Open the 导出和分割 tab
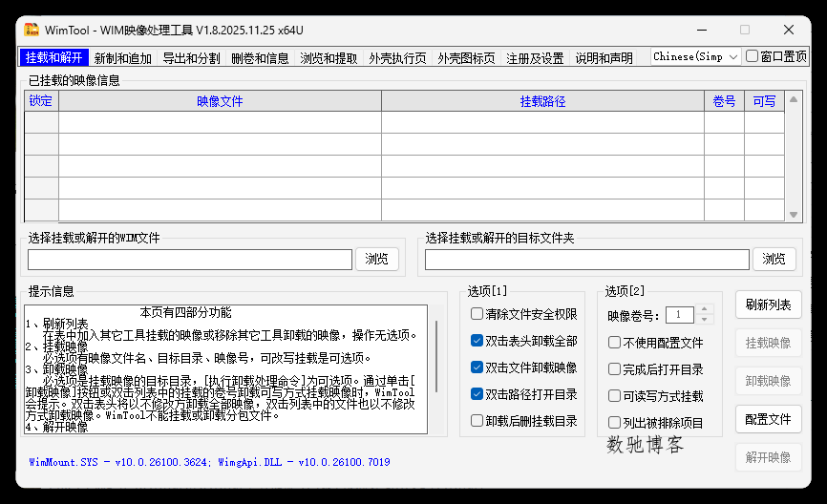Viewport: 827px width, 504px height. (191, 57)
